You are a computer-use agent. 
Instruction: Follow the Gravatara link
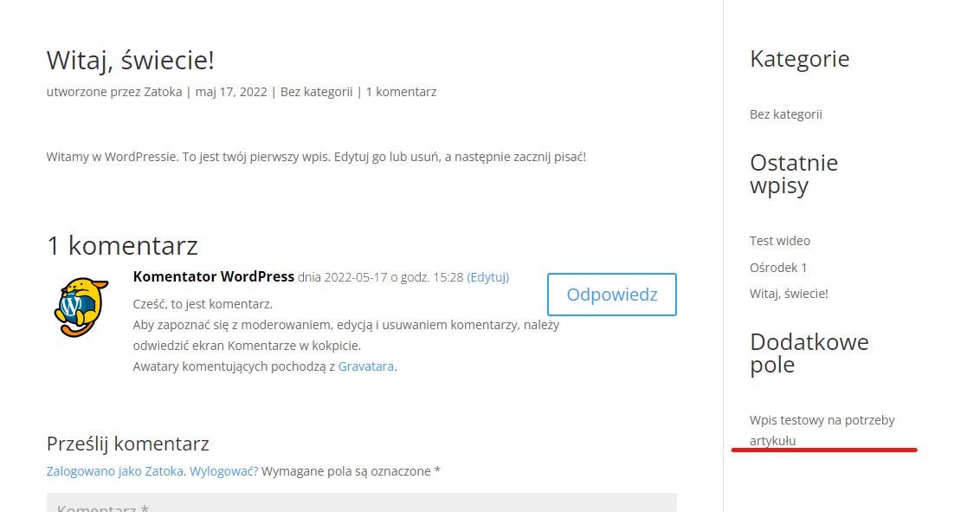[x=365, y=366]
